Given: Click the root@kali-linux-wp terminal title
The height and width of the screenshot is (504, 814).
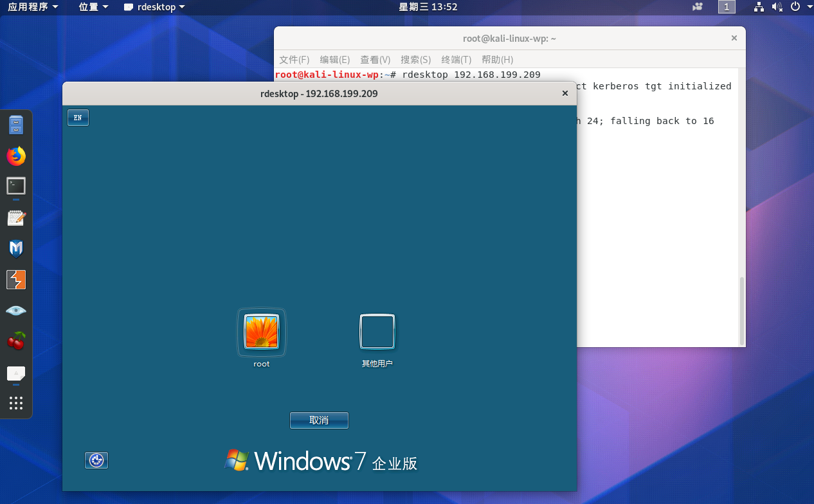Looking at the screenshot, I should tap(509, 39).
